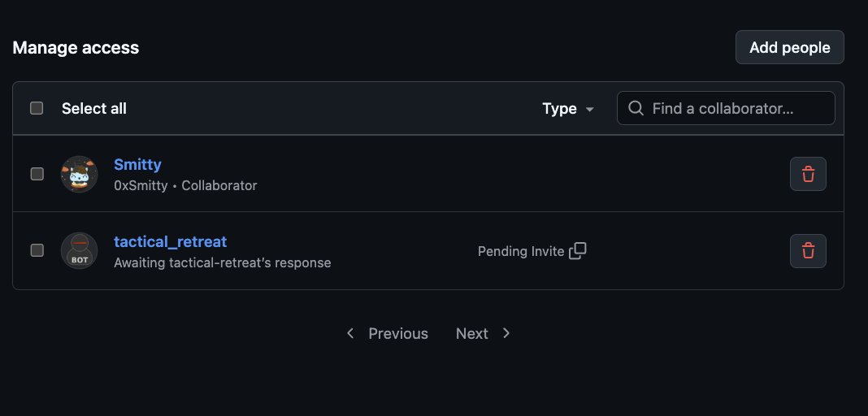Screen dimensions: 868x416
Task: Open the Smitty profile link
Action: click(x=137, y=164)
